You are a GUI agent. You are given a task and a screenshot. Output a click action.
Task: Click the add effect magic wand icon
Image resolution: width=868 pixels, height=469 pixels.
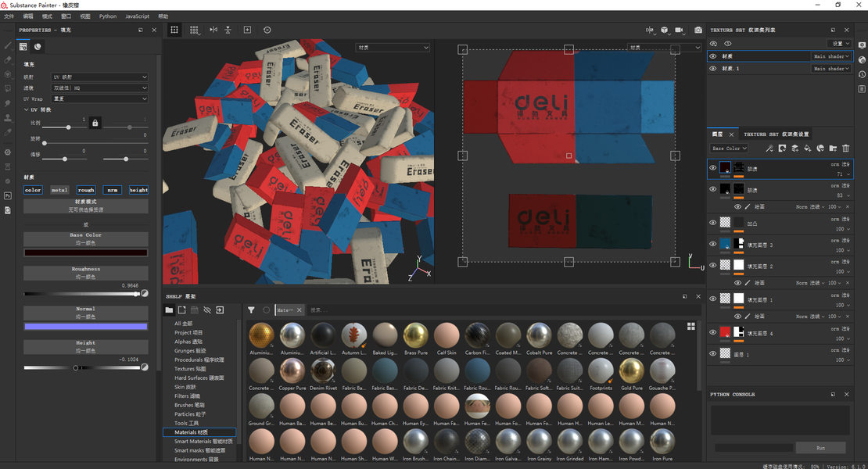[x=769, y=149]
